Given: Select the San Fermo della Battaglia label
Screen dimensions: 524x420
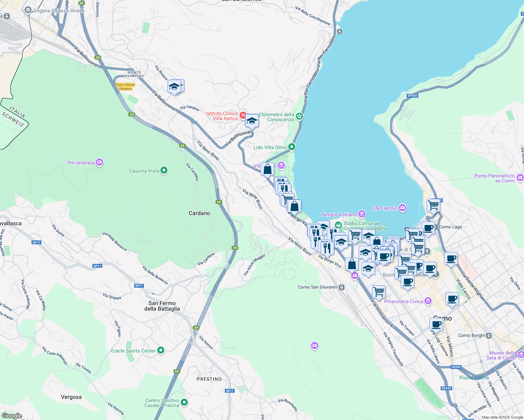Looking at the screenshot, I should (x=162, y=306).
